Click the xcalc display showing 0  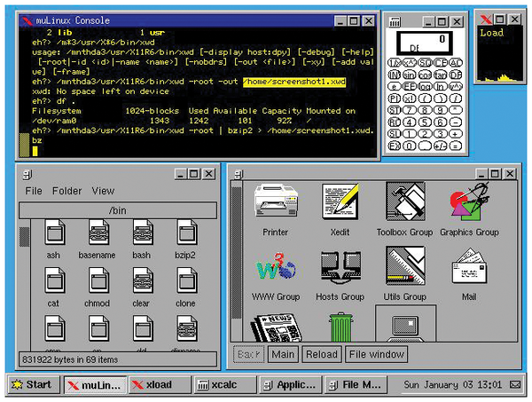[x=425, y=43]
